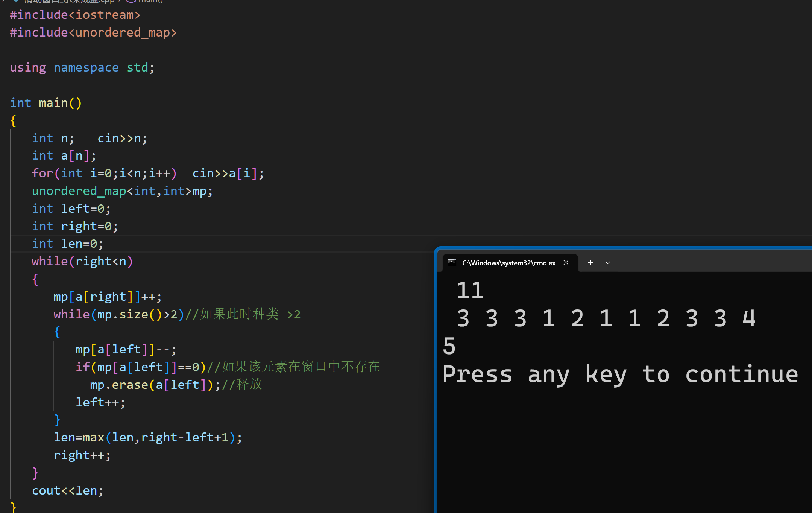Screen dimensions: 812x513
Task: Place cursor on '#include<iostream>' line
Action: pos(75,15)
